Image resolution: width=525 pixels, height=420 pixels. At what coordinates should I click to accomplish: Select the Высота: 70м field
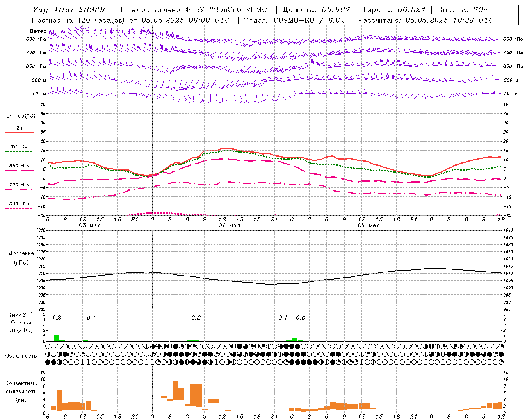coord(462,10)
